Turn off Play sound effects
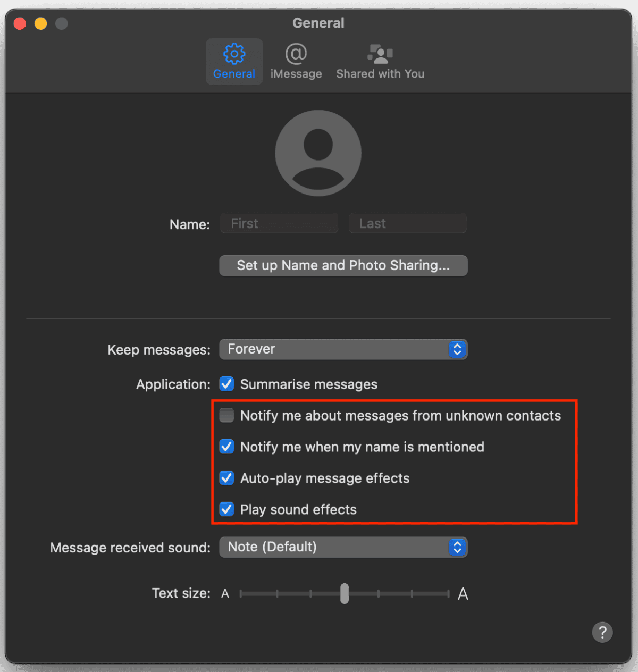This screenshot has height=672, width=638. pos(226,509)
